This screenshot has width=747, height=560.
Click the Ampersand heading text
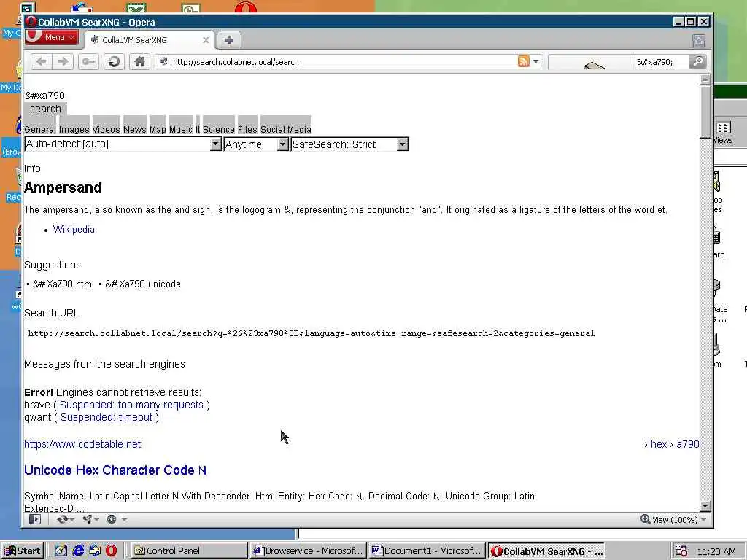point(63,187)
